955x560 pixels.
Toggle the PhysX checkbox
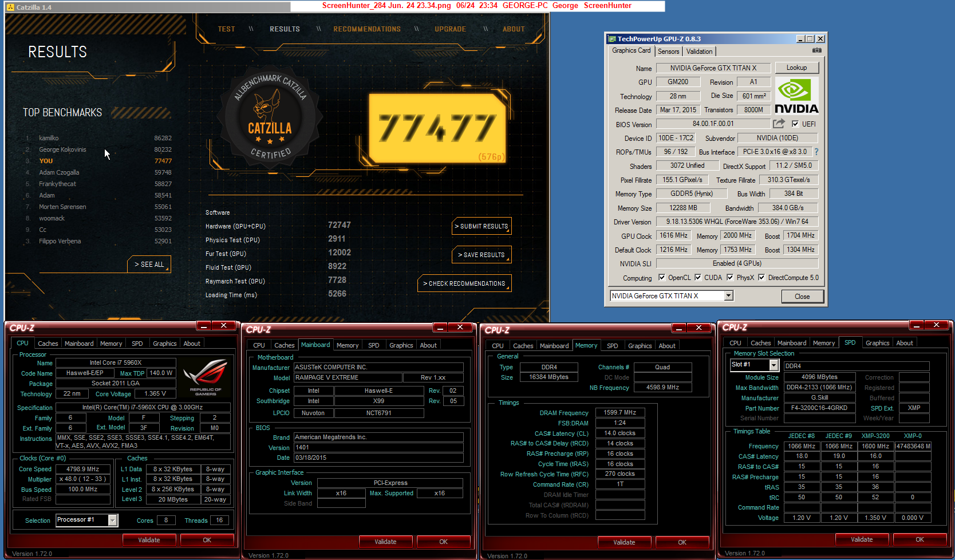[730, 278]
